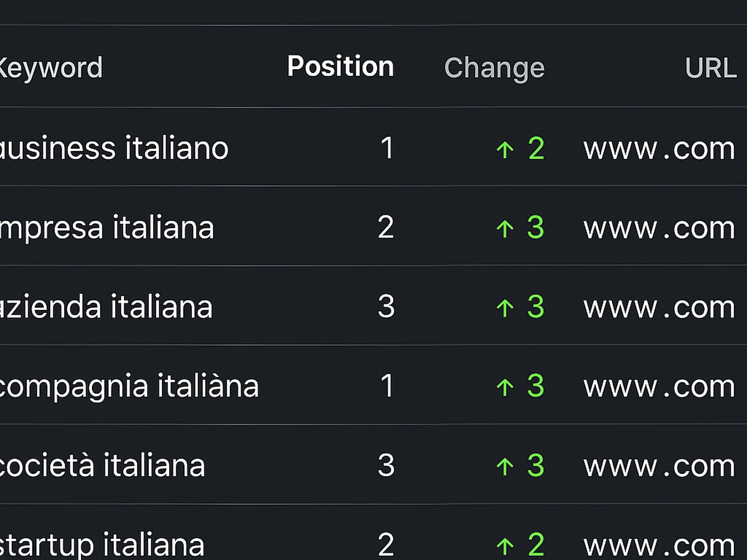Select the impresa italiana keyword
Image resolution: width=747 pixels, height=560 pixels.
tap(106, 228)
